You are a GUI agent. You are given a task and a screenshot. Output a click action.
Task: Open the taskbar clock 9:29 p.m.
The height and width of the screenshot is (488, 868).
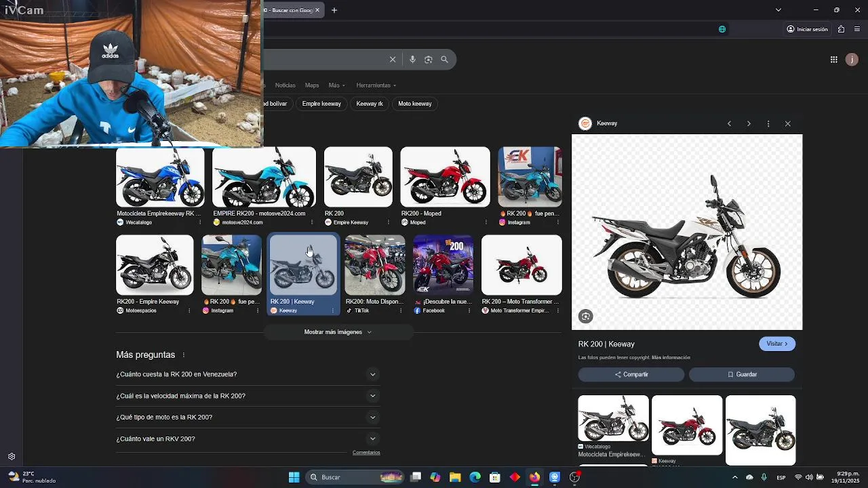[x=848, y=477]
